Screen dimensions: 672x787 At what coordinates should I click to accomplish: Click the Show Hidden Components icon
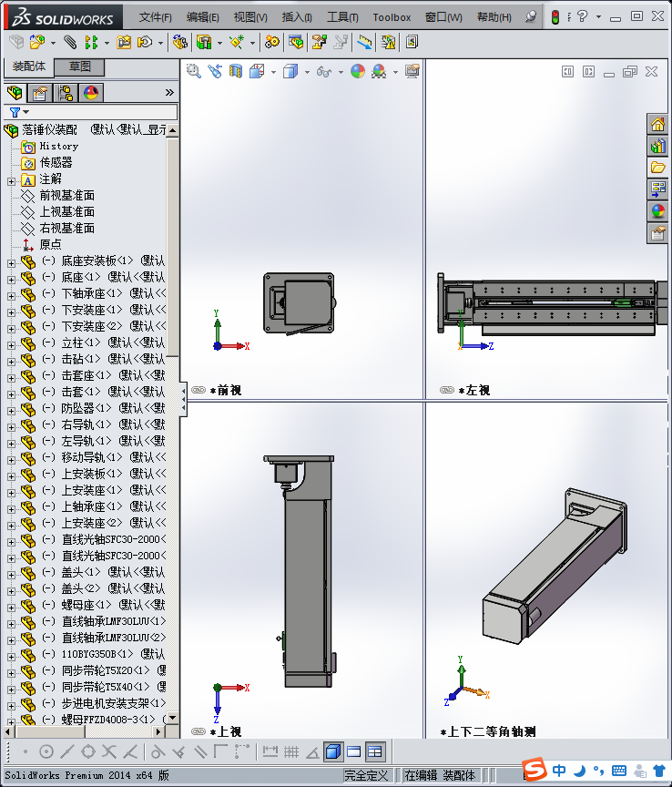(x=179, y=42)
